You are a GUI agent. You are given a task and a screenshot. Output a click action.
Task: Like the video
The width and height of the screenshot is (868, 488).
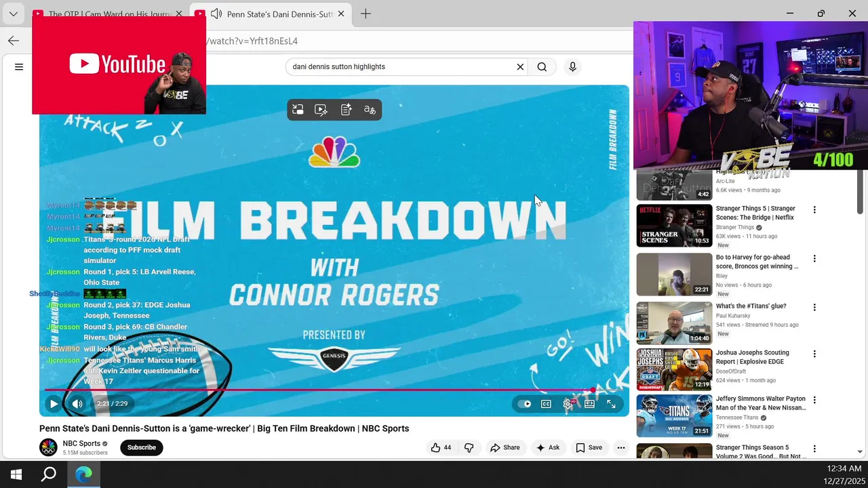click(441, 447)
